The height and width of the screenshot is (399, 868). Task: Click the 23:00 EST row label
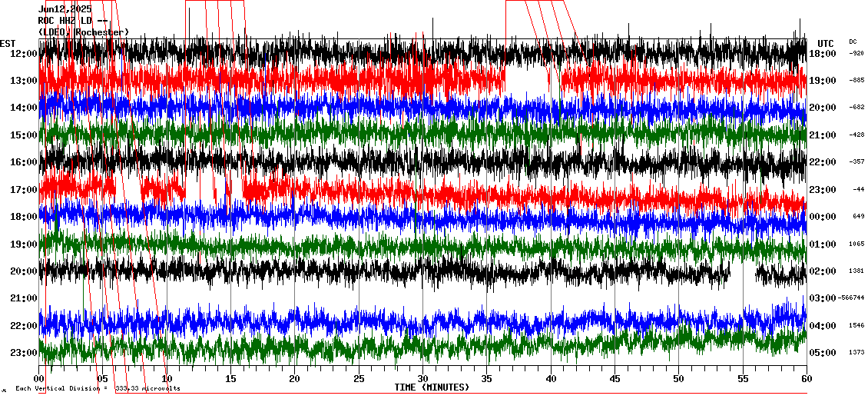pos(24,353)
